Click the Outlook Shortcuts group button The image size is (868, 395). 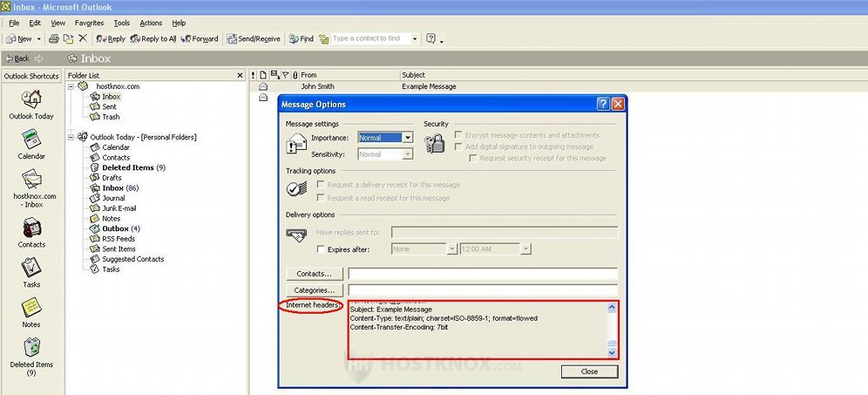coord(31,76)
